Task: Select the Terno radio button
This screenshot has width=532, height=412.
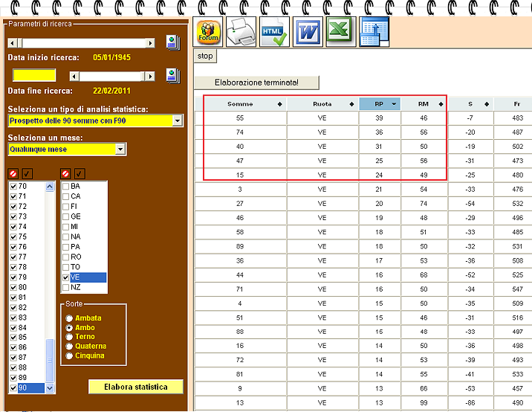Action: point(70,337)
